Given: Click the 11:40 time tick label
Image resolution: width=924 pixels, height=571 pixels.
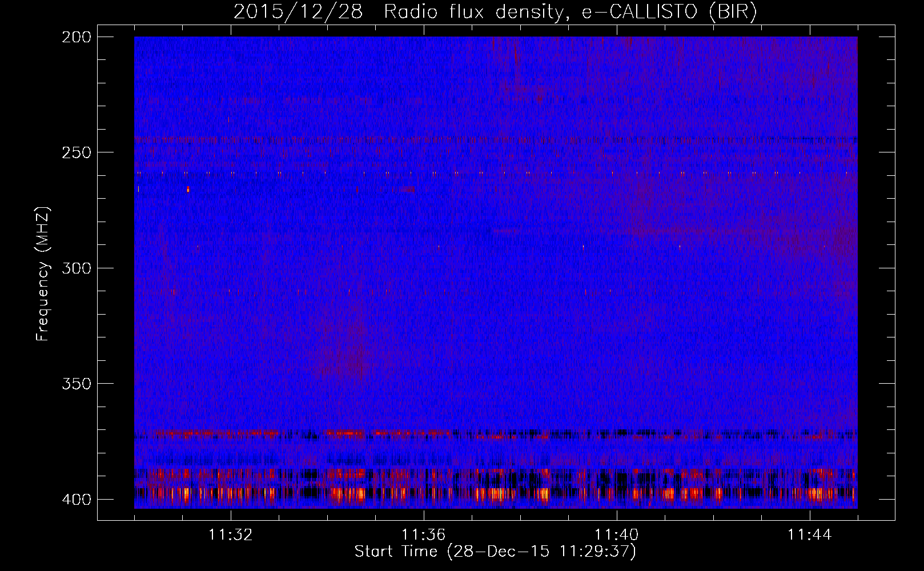Looking at the screenshot, I should point(617,535).
